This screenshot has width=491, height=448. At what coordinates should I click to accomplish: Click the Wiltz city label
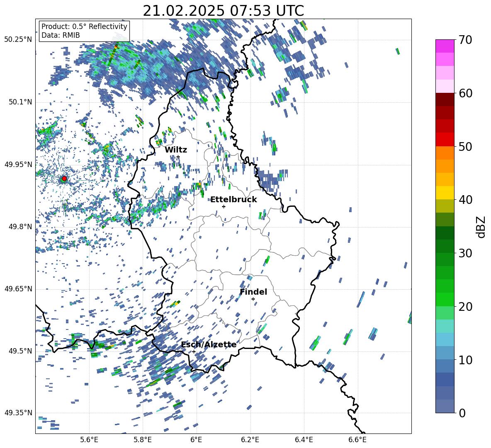coord(176,150)
